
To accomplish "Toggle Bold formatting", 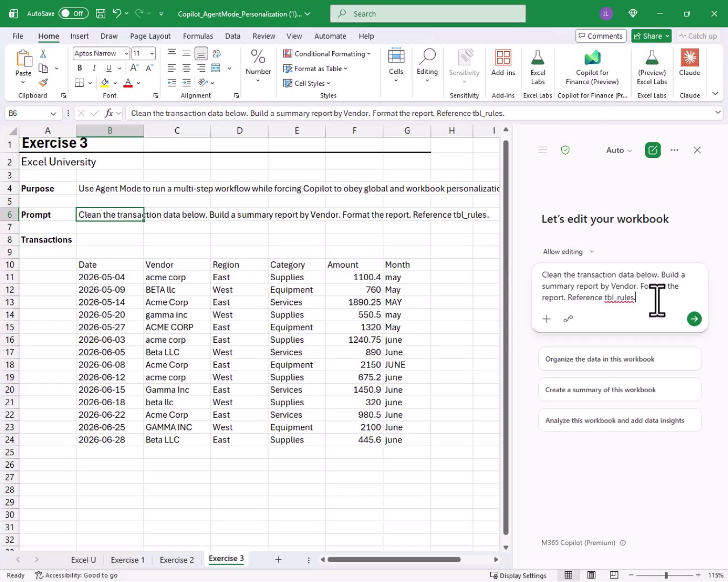I will point(79,68).
